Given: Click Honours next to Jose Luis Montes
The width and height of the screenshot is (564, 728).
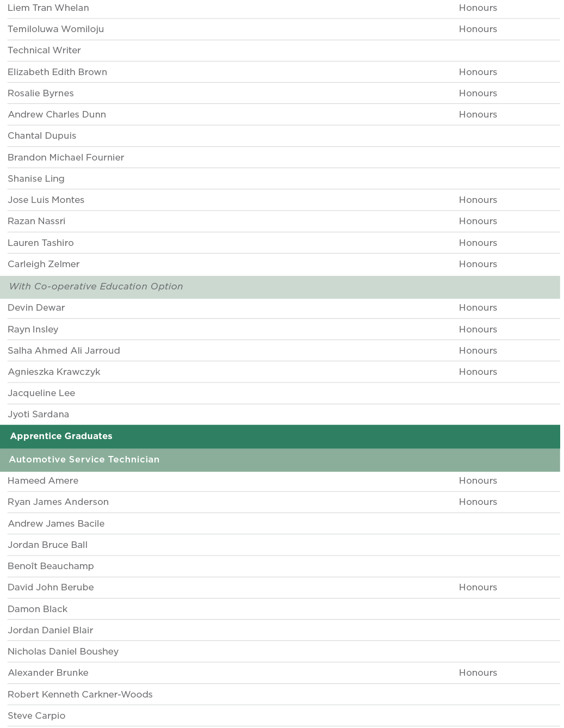Looking at the screenshot, I should point(478,200).
